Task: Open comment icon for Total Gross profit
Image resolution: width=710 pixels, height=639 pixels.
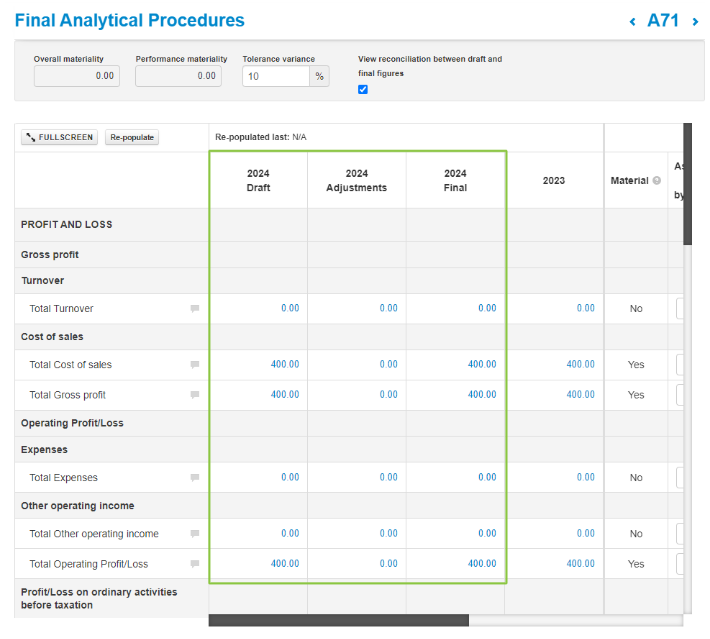Action: coord(195,395)
